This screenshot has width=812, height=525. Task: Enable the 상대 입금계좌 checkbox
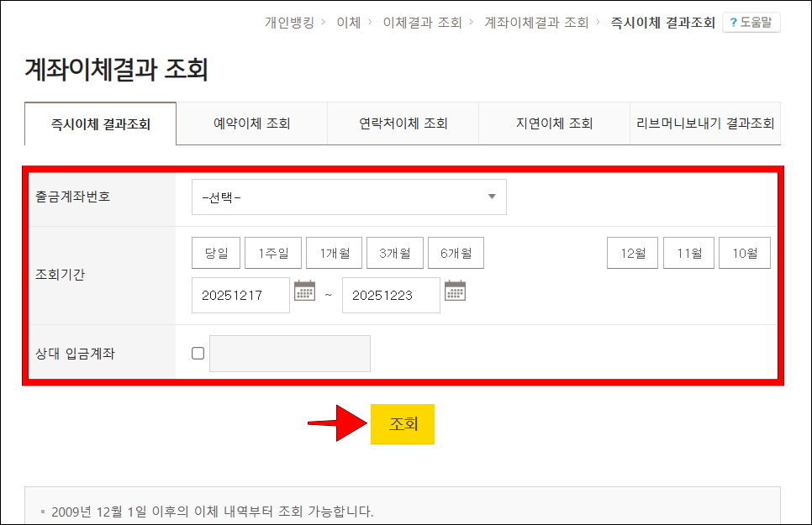198,353
